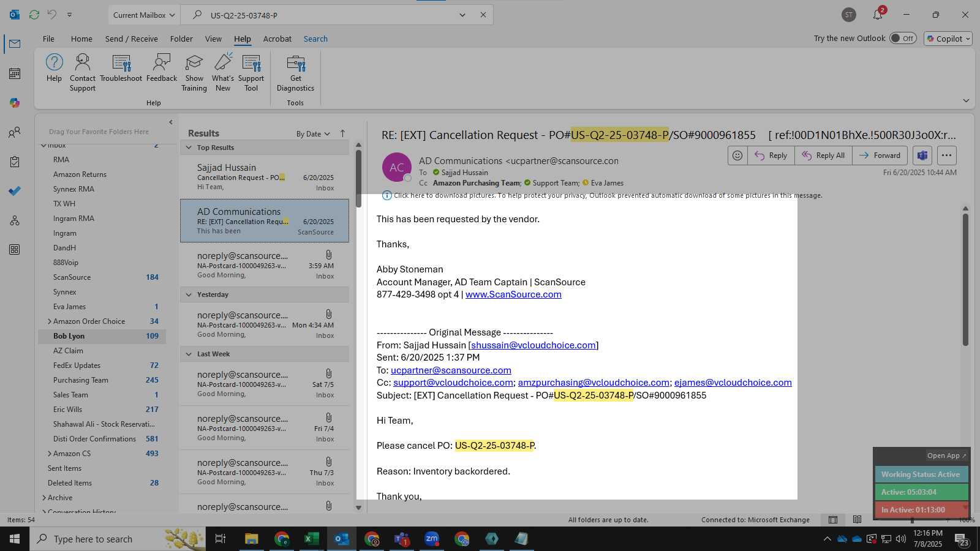Expand the search options dropdown arrow
Viewport: 980px width, 551px height.
462,15
